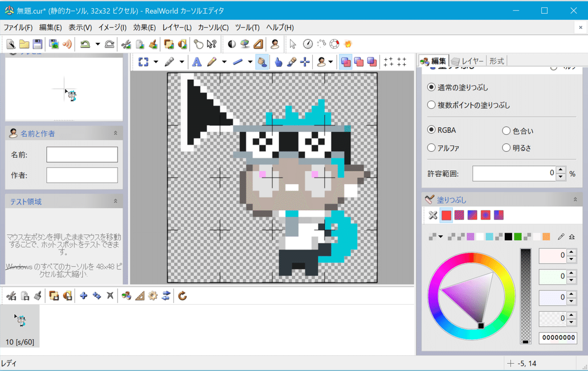Open the selection tool dropdown arrow
Viewport: 588px width, 371px height.
point(156,62)
